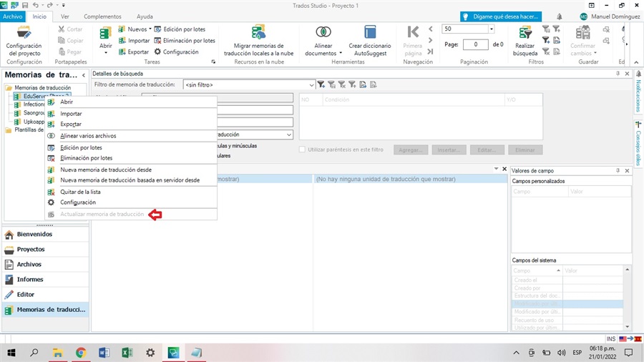Image resolution: width=644 pixels, height=362 pixels.
Task: Click Edición por lotes in ribbon
Action: pos(180,29)
